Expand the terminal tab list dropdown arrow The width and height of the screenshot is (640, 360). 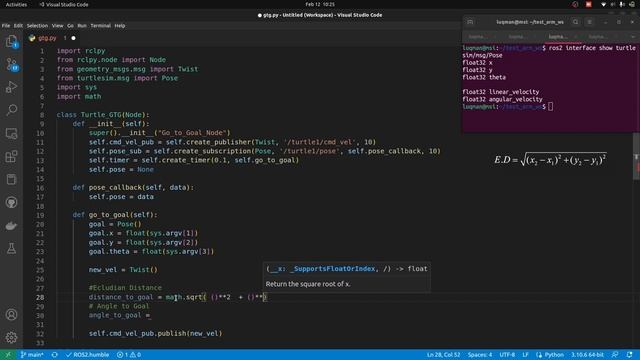pos(633,37)
